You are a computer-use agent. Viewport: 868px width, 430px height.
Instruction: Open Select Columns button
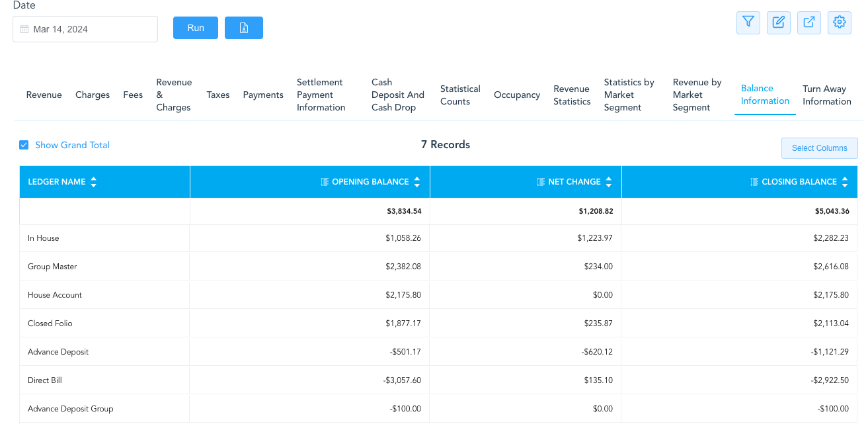click(x=819, y=148)
